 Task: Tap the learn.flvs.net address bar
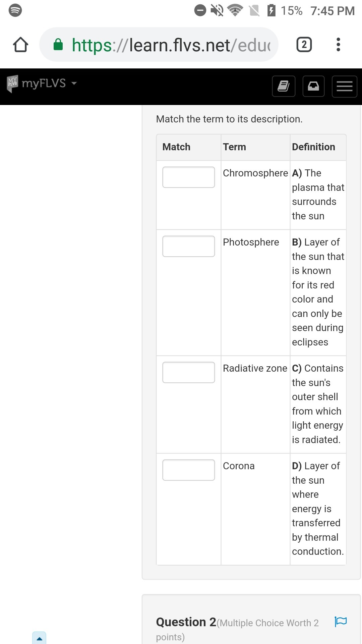[171, 45]
